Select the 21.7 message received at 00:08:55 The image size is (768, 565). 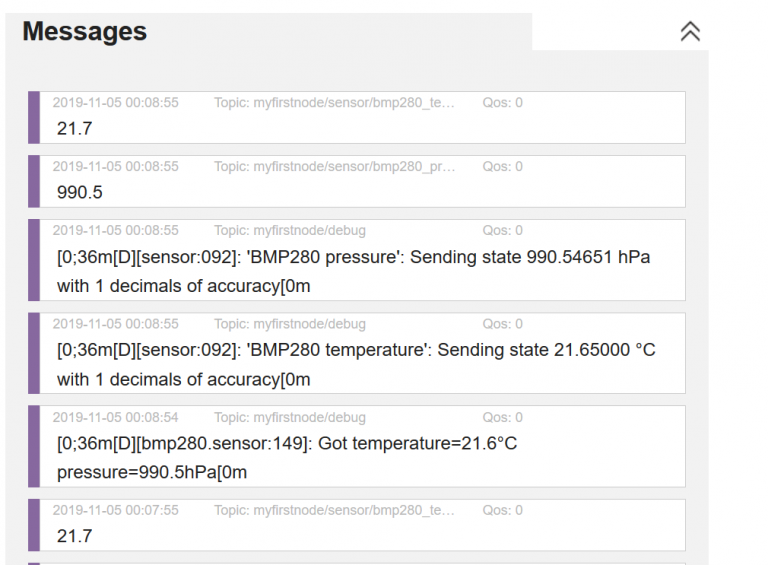point(75,128)
